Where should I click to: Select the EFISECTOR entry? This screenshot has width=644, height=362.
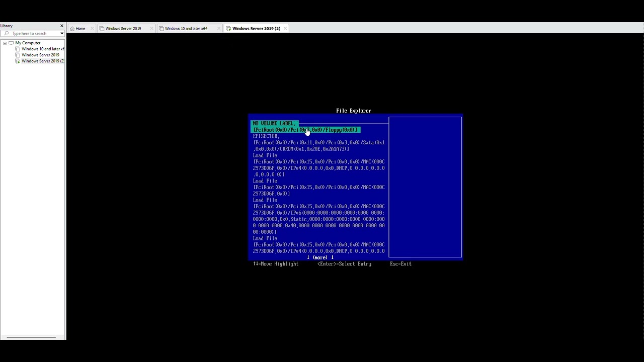266,136
